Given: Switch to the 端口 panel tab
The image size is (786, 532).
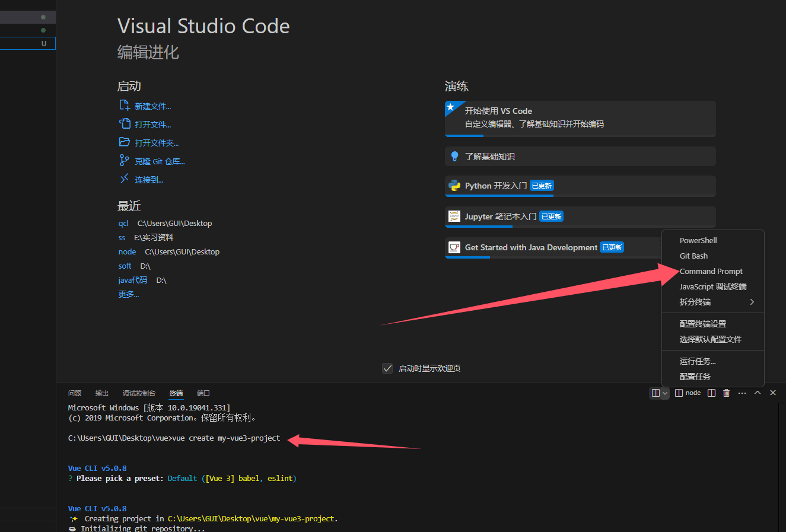Looking at the screenshot, I should pyautogui.click(x=203, y=393).
